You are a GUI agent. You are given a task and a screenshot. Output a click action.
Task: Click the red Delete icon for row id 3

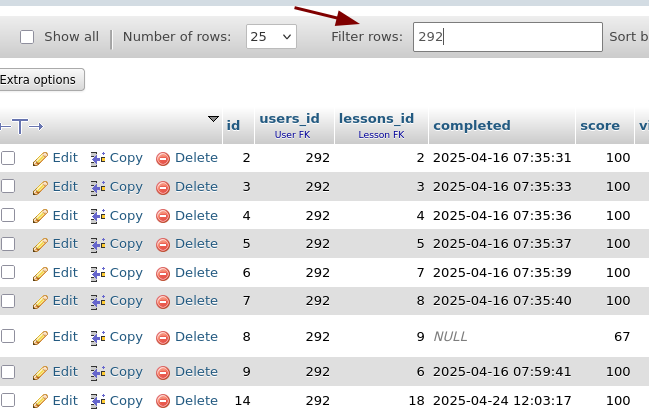(x=163, y=188)
